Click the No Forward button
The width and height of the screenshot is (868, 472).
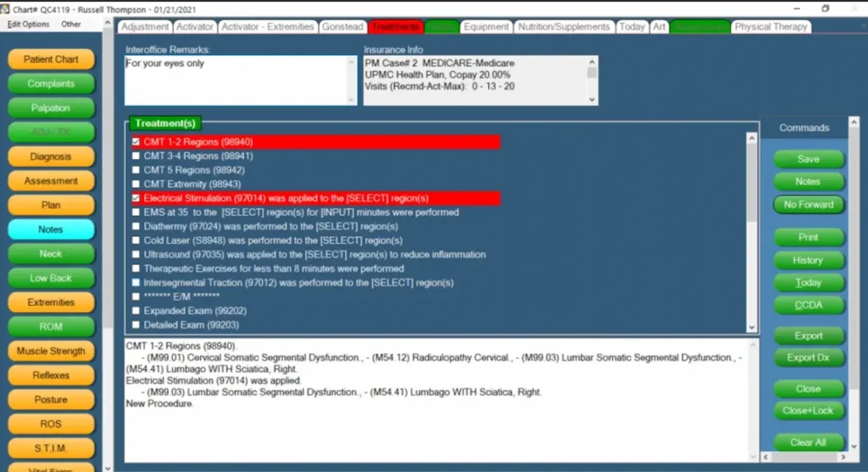808,205
